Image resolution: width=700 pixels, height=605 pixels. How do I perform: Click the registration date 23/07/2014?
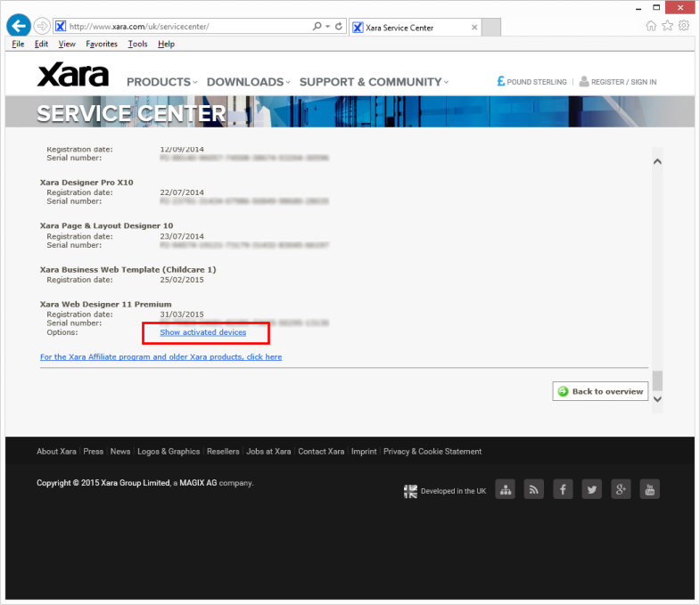pos(182,236)
